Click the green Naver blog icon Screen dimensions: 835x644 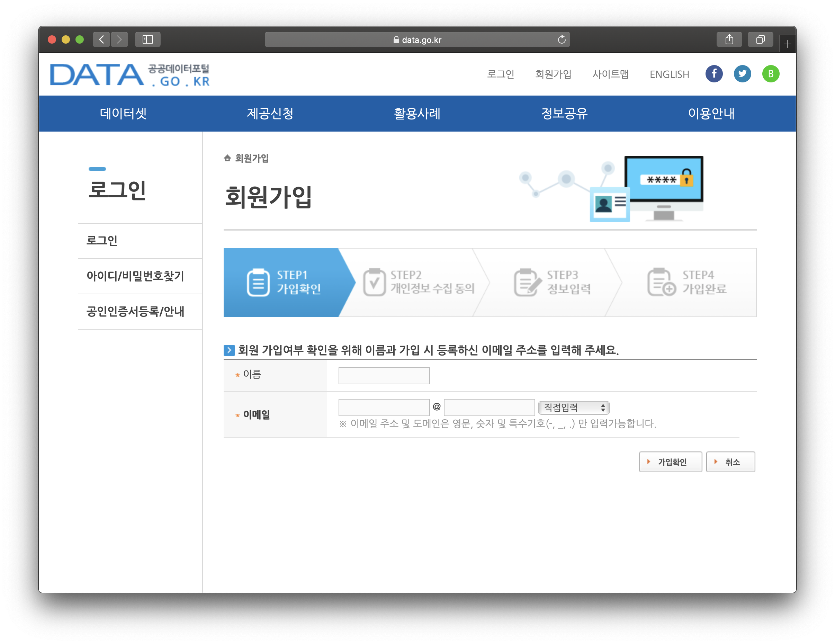point(770,74)
